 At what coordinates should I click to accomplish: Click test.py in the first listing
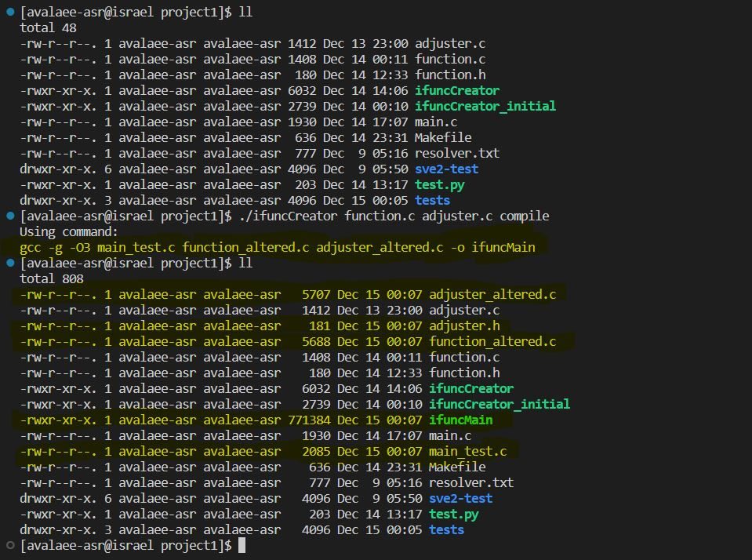point(439,185)
